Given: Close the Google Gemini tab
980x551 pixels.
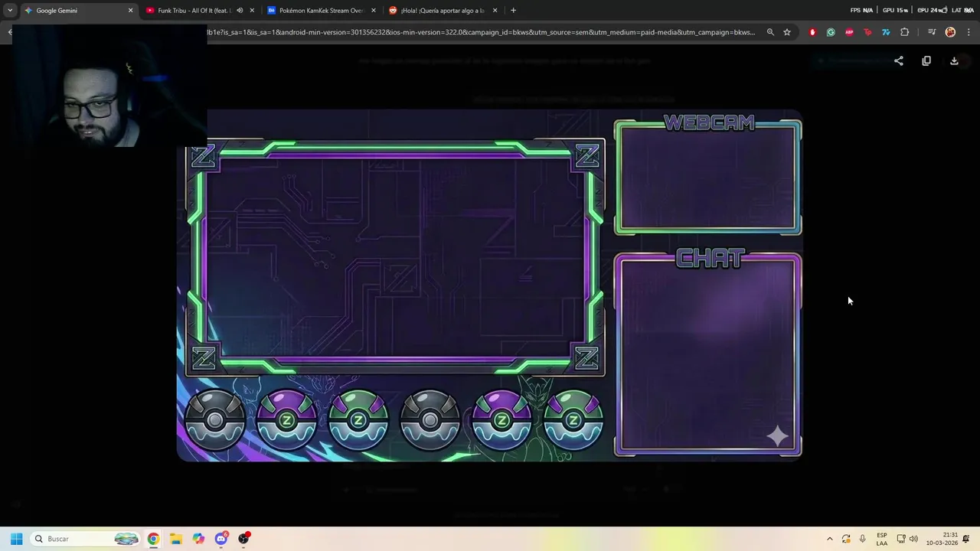Looking at the screenshot, I should point(130,11).
